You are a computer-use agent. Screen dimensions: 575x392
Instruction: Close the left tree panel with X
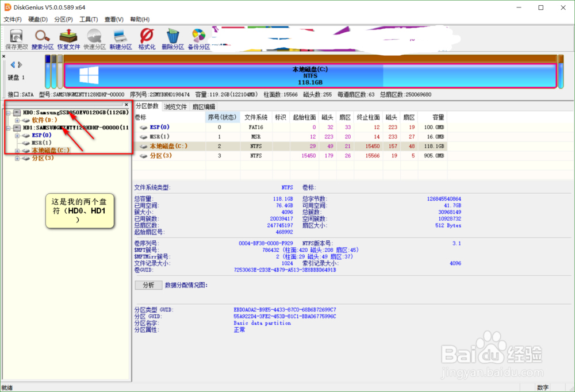click(x=126, y=105)
